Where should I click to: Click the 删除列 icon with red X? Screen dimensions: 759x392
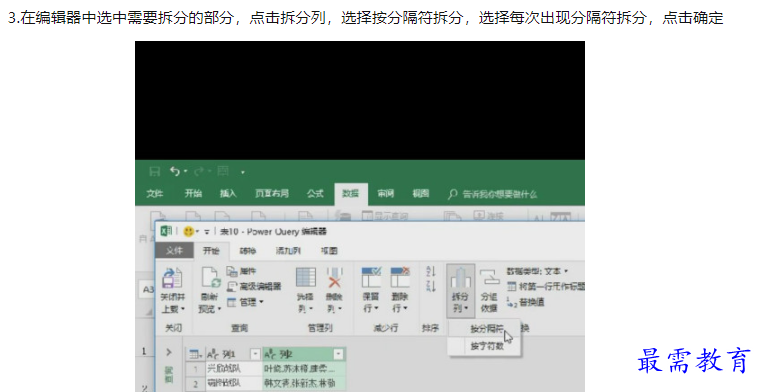[x=334, y=278]
